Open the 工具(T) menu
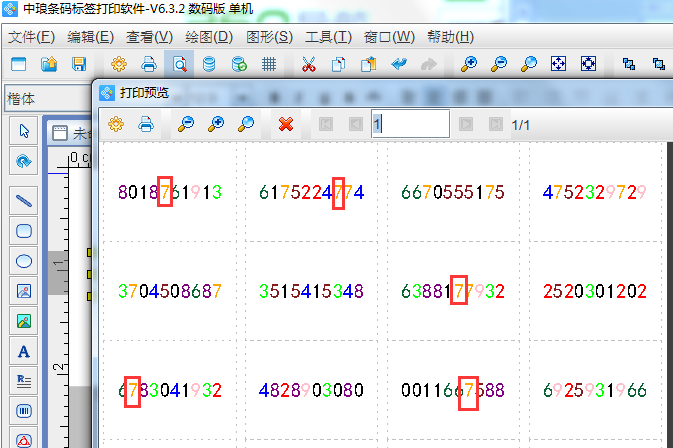 pyautogui.click(x=328, y=37)
